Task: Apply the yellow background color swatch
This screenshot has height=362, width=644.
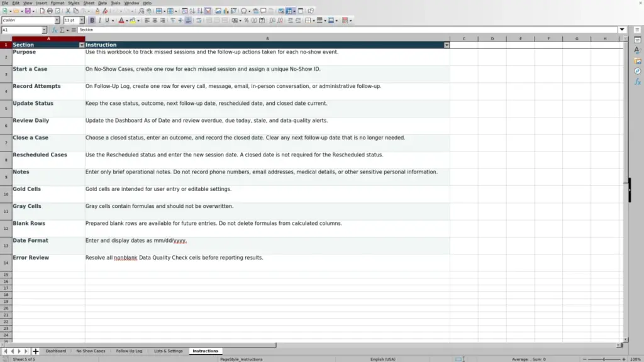Action: 133,21
